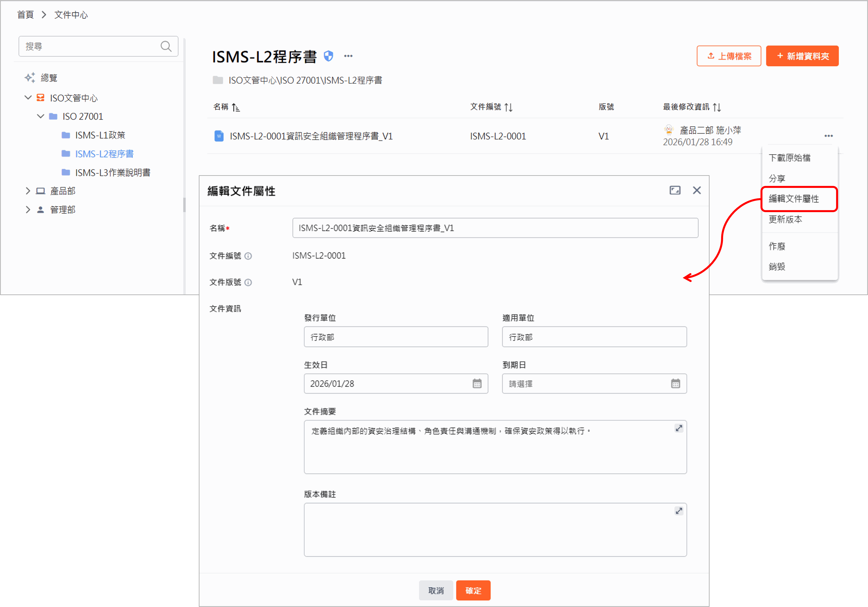Open the row actions menu for ISMS-L2-0001

tap(828, 136)
